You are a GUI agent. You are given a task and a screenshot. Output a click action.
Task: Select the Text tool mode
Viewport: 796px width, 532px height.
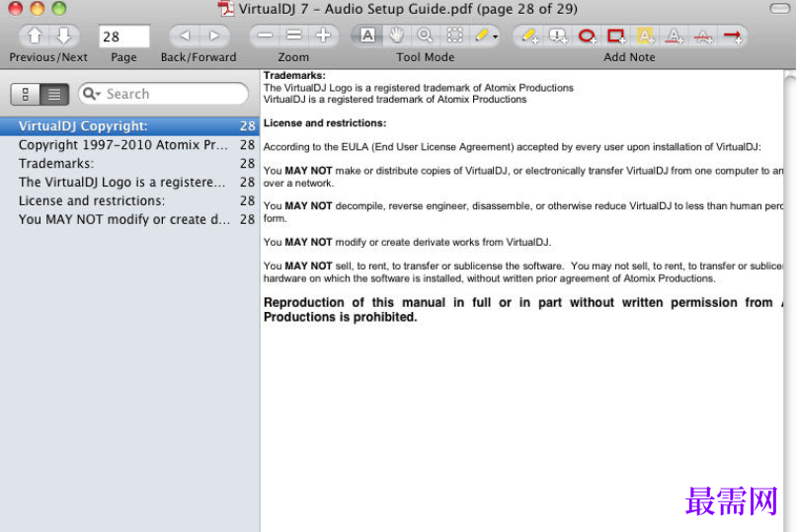click(367, 36)
